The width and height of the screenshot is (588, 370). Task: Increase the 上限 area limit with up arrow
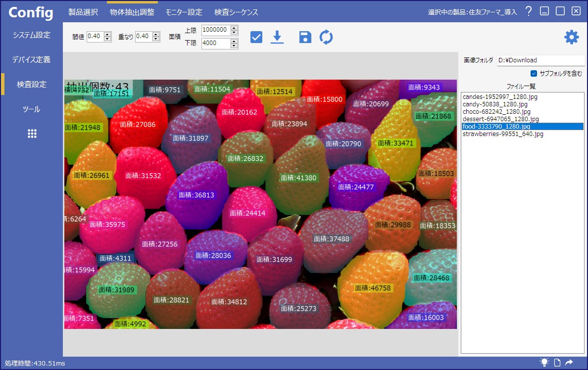[x=234, y=27]
